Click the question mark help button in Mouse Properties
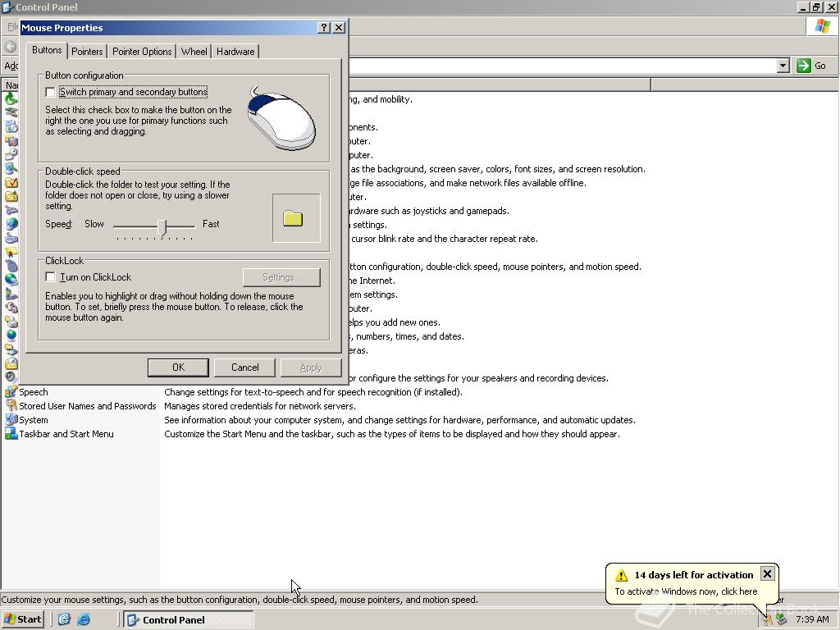Image resolution: width=840 pixels, height=630 pixels. 323,28
